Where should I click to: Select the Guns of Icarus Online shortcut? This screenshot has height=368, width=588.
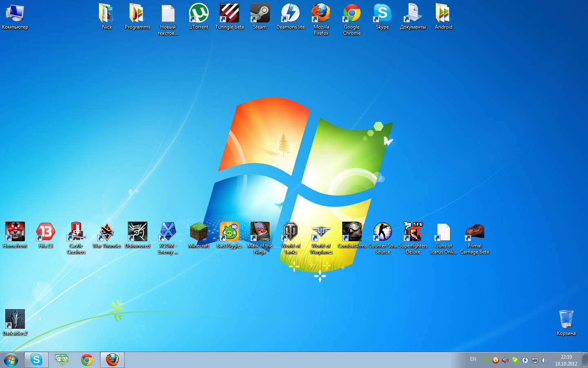[443, 238]
